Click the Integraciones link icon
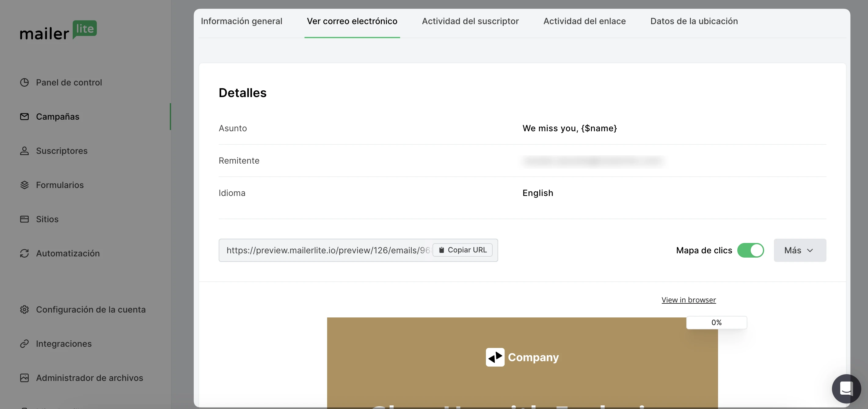 coord(24,344)
